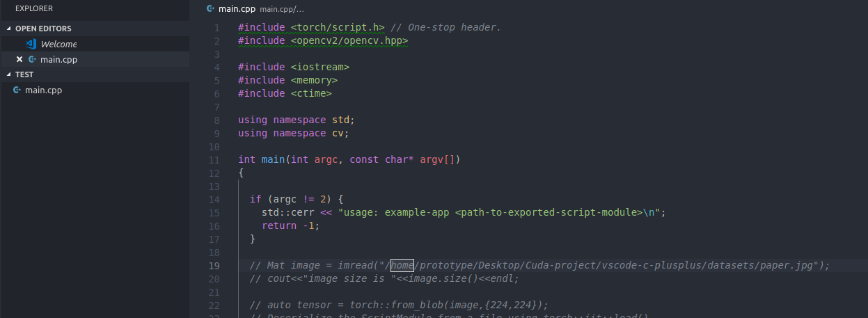The height and width of the screenshot is (318, 868).
Task: Close main.cpp in Open Editors list
Action: tap(19, 59)
